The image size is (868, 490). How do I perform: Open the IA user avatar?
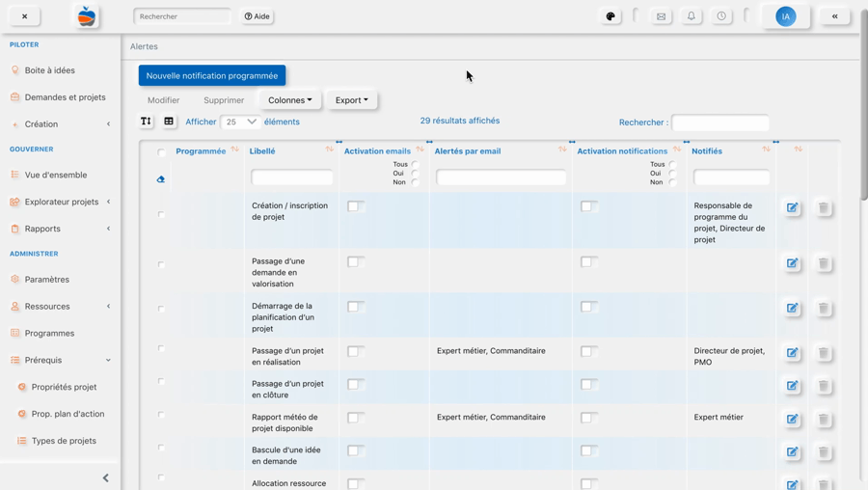pos(785,16)
